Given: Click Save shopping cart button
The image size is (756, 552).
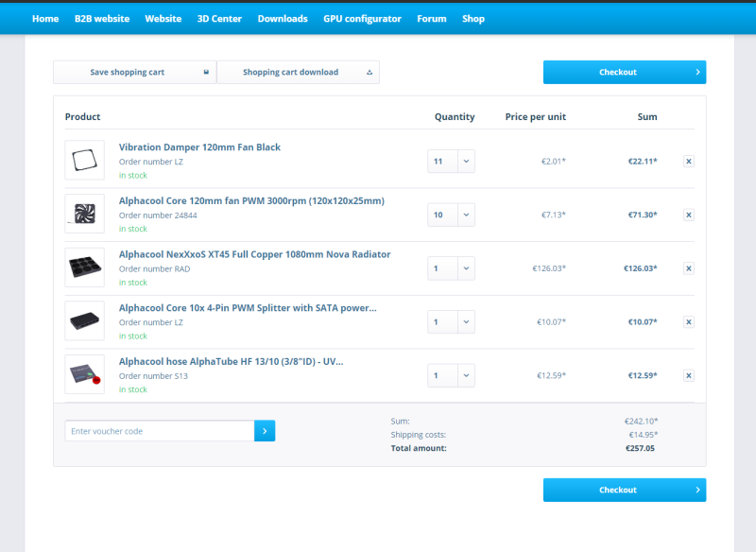Looking at the screenshot, I should tap(134, 72).
